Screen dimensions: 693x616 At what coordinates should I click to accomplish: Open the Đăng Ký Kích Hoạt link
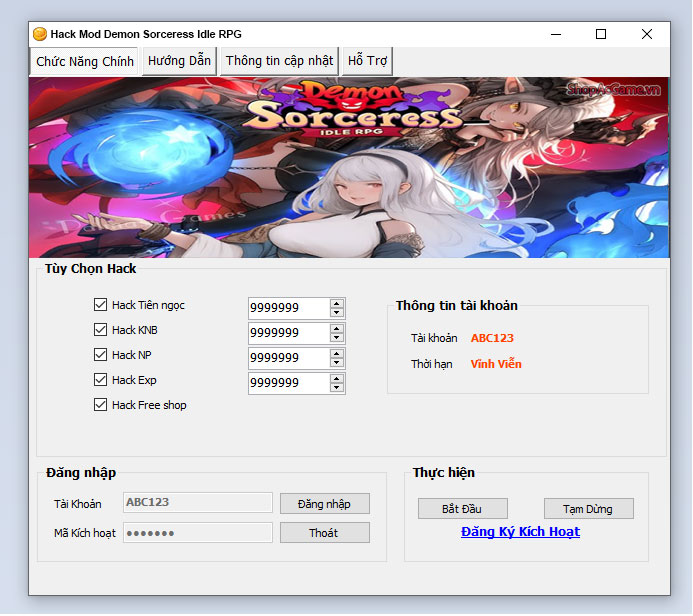pos(520,532)
